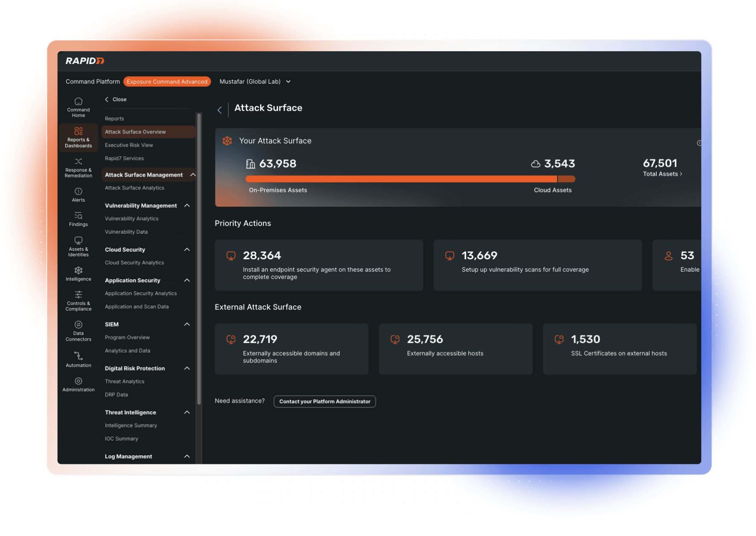Viewport: 756px width, 536px height.
Task: Collapse the SIEM menu group
Action: (187, 324)
